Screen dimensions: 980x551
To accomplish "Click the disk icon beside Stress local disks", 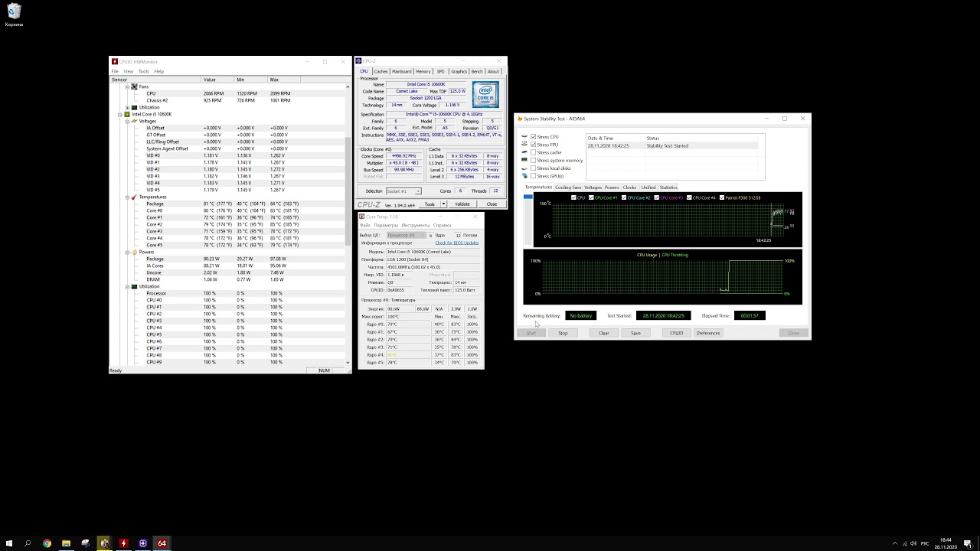I will point(524,168).
